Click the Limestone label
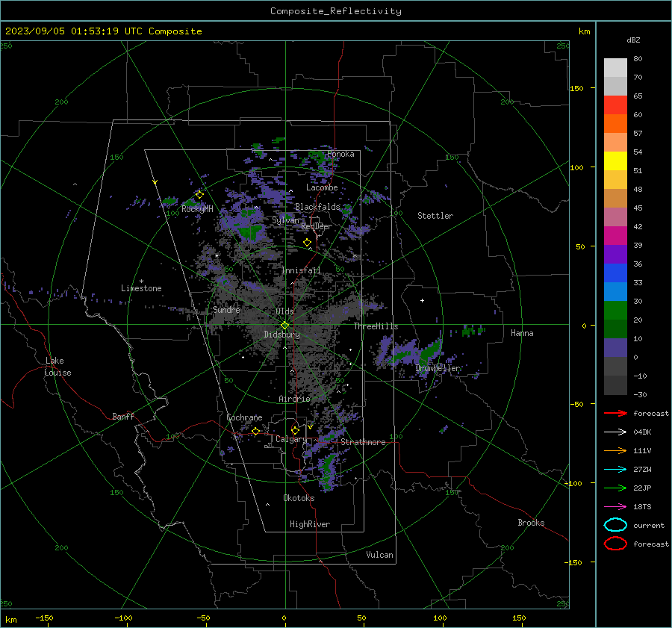The image size is (672, 628). pyautogui.click(x=141, y=288)
